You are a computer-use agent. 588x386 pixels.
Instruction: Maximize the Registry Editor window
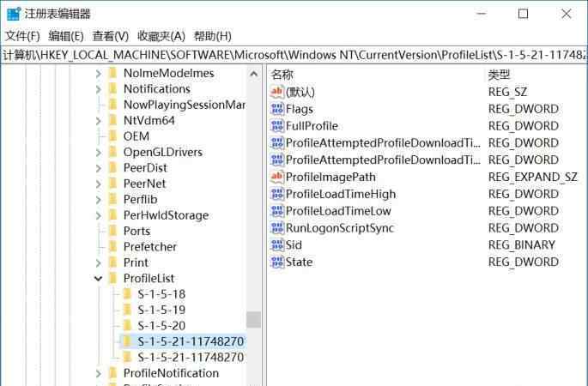[x=523, y=14]
